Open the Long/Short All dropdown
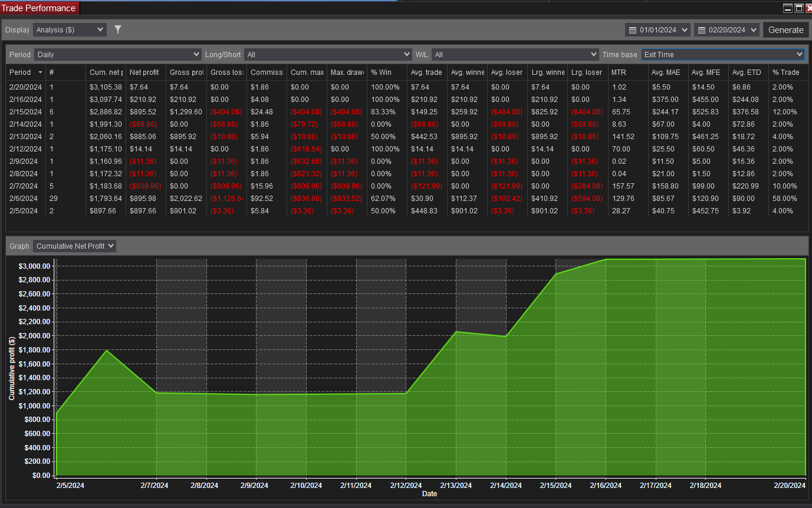This screenshot has width=812, height=508. click(x=328, y=54)
